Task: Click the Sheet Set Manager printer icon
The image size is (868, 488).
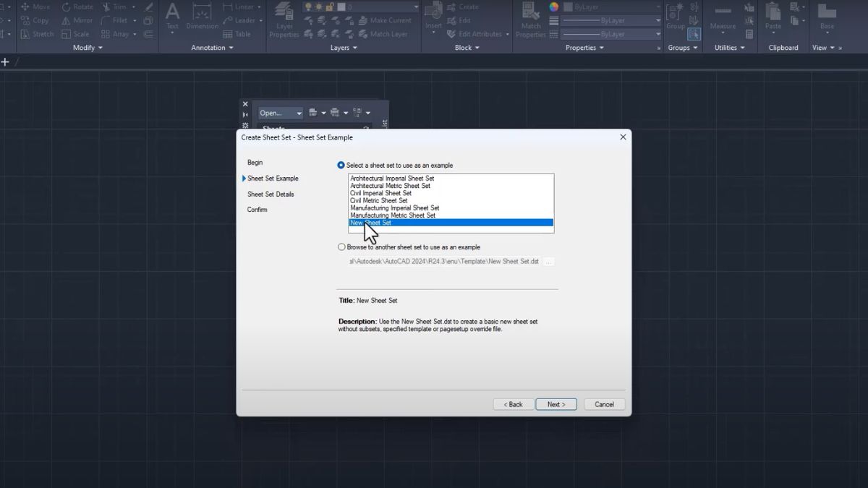Action: (x=334, y=113)
